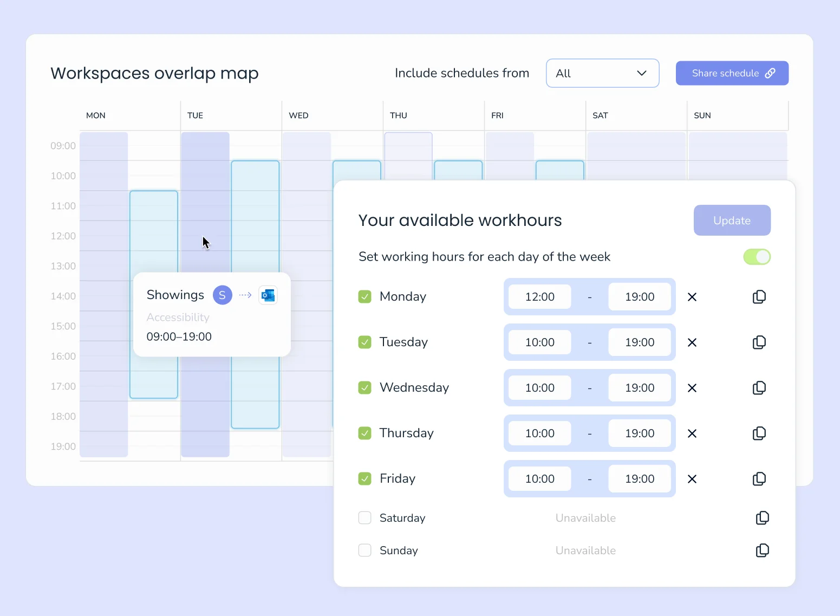Uncheck the Monday checkbox
The width and height of the screenshot is (840, 616).
pos(365,297)
